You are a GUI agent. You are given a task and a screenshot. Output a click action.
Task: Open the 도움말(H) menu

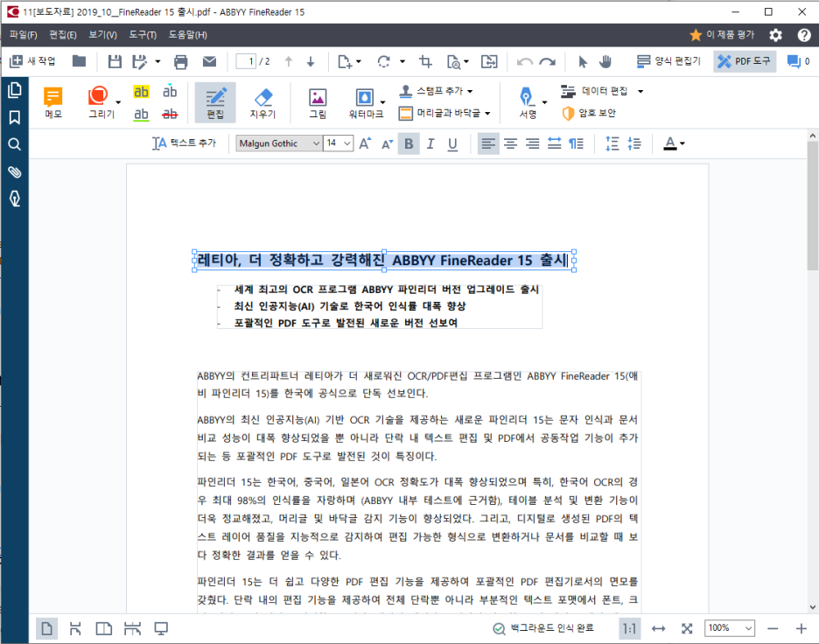coord(187,34)
